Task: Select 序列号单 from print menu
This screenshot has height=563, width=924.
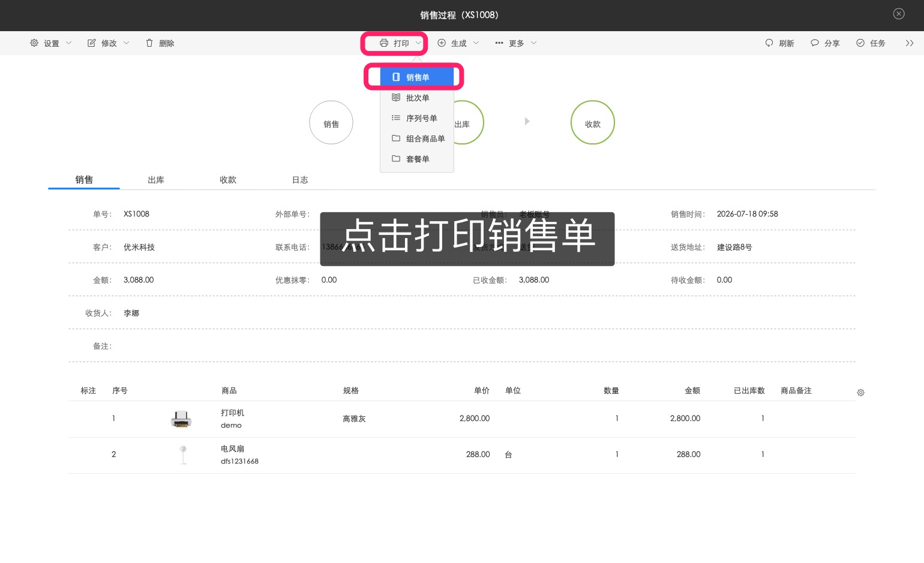Action: [x=417, y=118]
